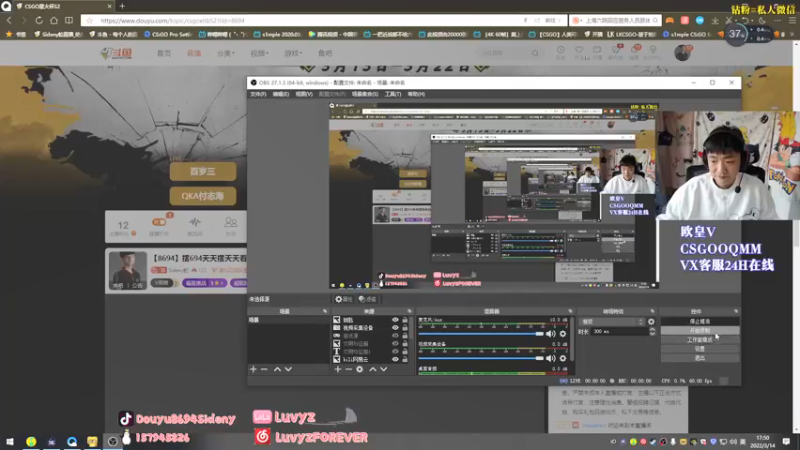Click the 百岁三 button on the Douyu page
Screen dimensions: 800x450
tap(203, 171)
